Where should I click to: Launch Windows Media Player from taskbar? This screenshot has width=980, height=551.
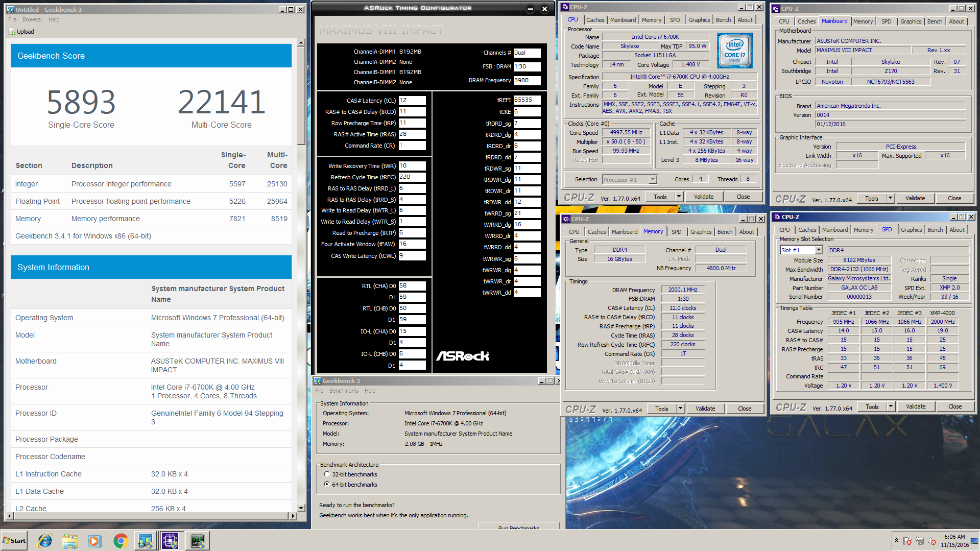coord(95,541)
